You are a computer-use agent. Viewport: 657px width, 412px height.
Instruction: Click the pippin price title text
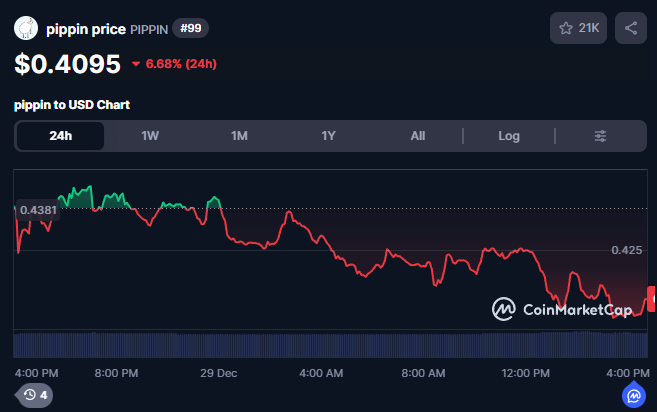pyautogui.click(x=86, y=29)
